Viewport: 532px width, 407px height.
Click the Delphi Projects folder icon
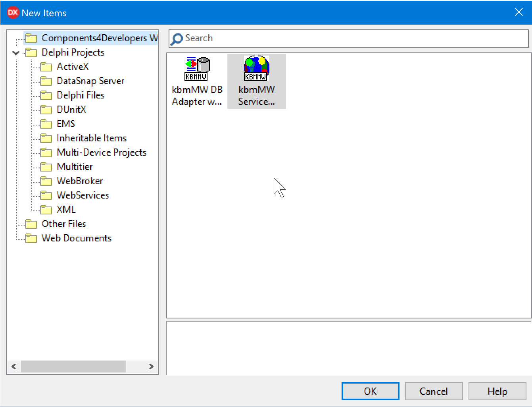[x=31, y=52]
